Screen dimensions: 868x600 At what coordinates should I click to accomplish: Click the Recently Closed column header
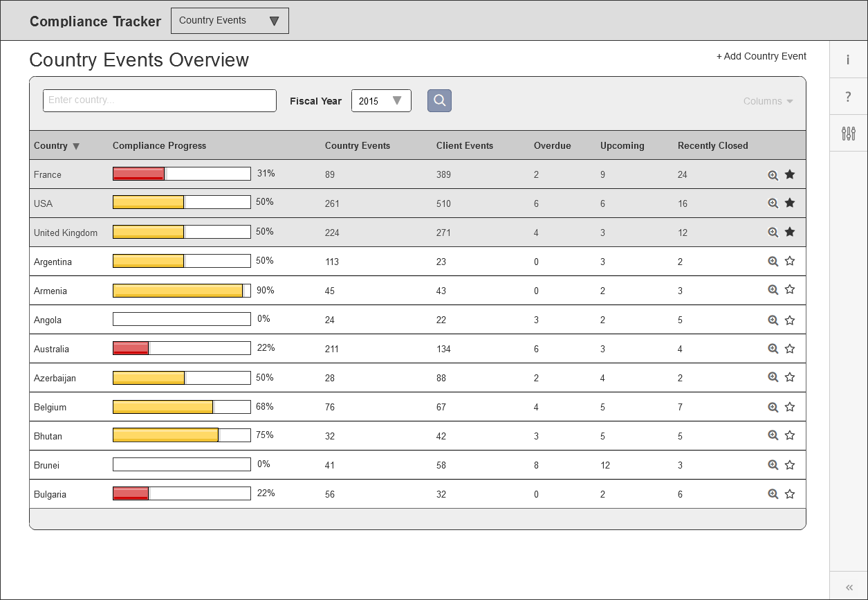(713, 145)
